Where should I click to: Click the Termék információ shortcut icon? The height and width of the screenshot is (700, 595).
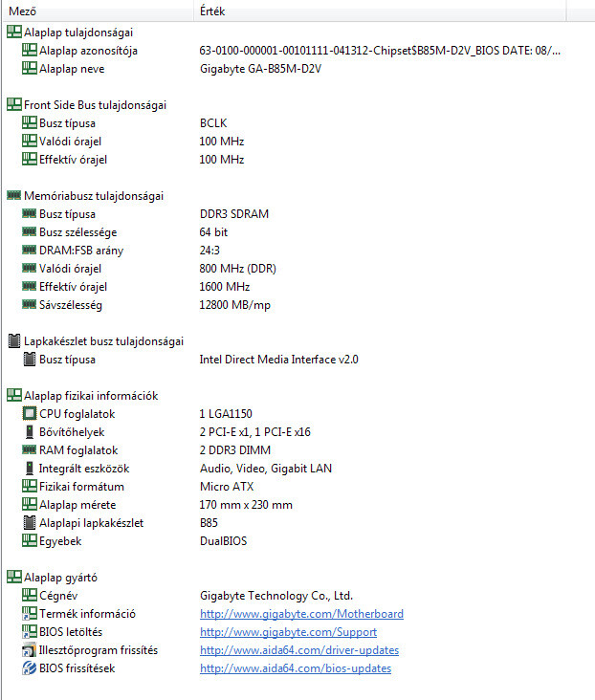point(30,613)
